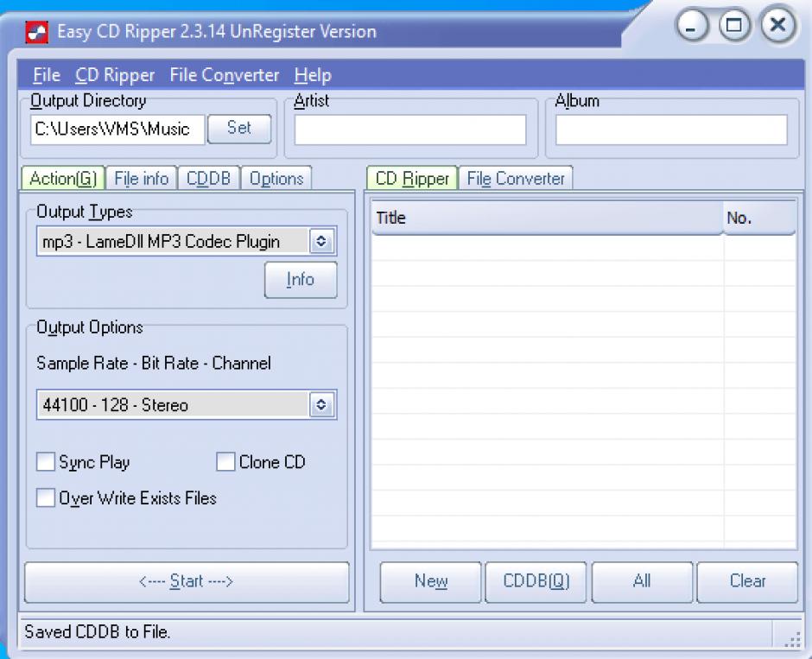This screenshot has height=659, width=812.
Task: Close the Easy CD Ripper window
Action: pos(777,25)
